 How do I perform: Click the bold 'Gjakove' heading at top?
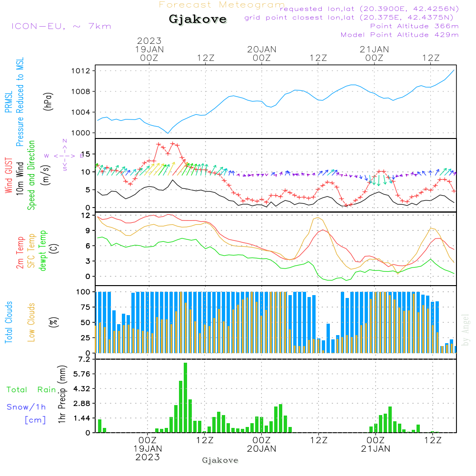click(198, 19)
